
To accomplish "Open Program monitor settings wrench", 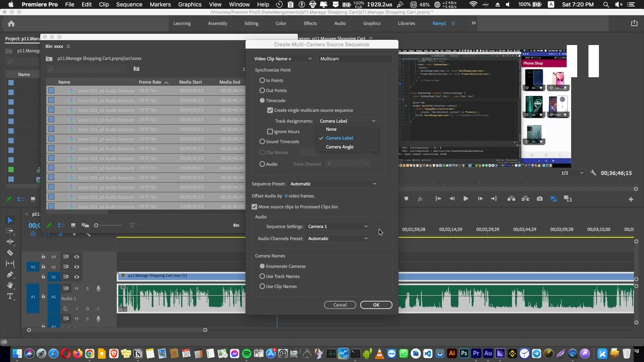I will [x=593, y=173].
